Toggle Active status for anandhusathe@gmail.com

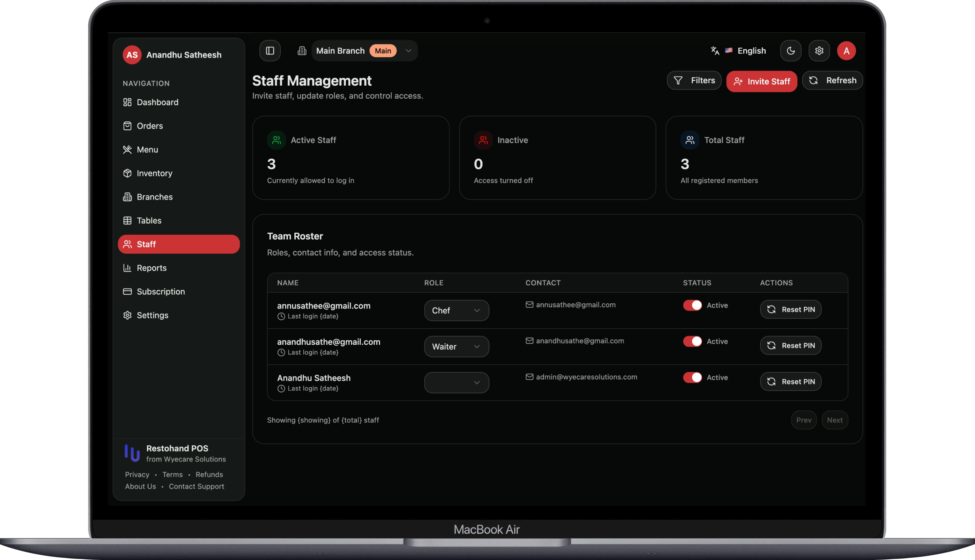pyautogui.click(x=692, y=341)
